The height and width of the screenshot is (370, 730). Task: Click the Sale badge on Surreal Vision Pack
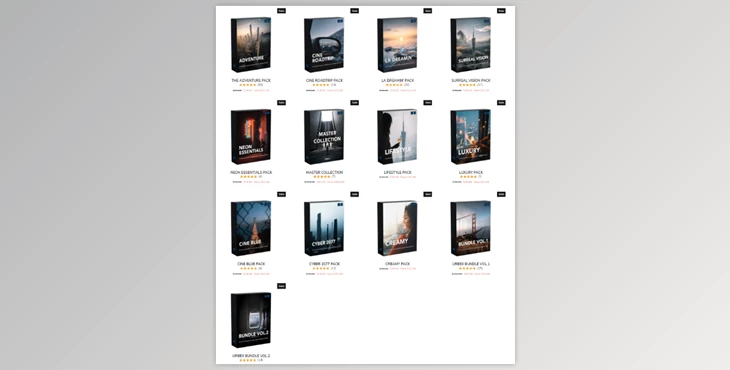501,11
